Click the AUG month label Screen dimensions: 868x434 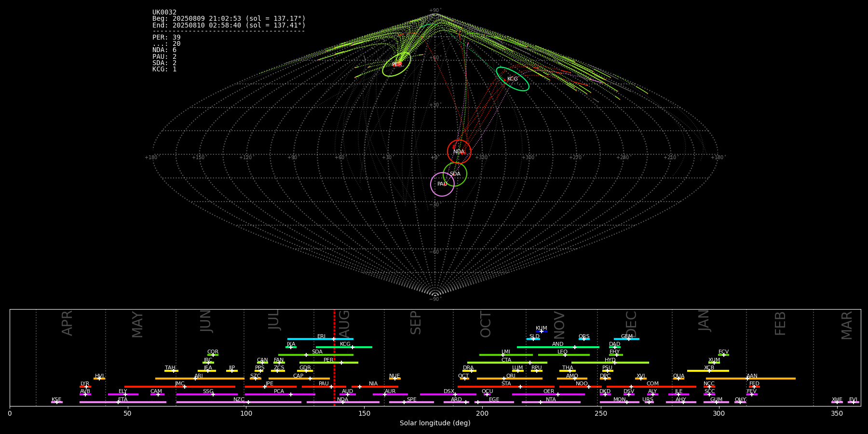click(344, 323)
